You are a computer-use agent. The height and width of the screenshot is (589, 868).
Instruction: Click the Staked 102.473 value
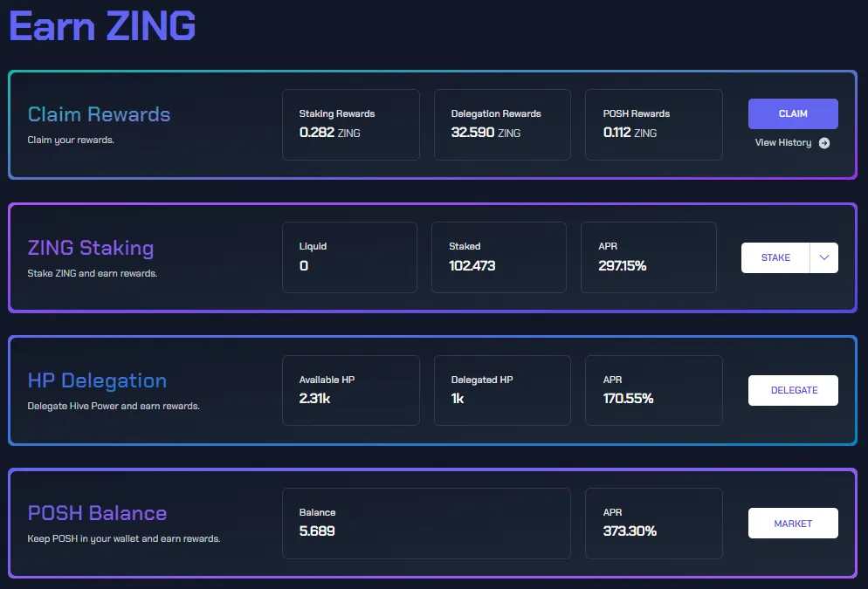472,266
